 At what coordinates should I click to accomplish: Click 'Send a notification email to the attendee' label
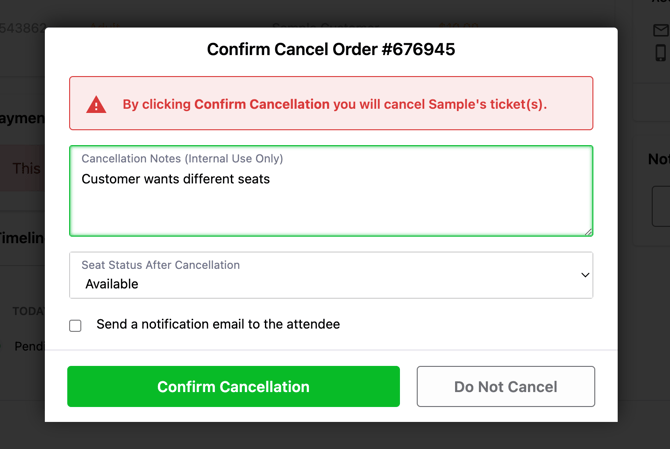click(x=218, y=324)
